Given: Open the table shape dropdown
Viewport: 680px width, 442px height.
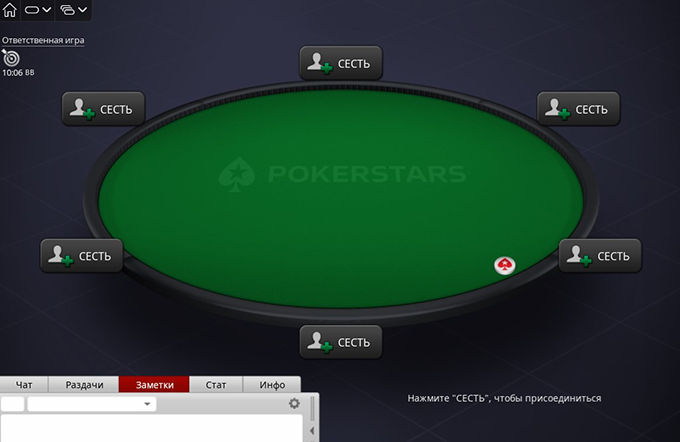Looking at the screenshot, I should tap(38, 10).
